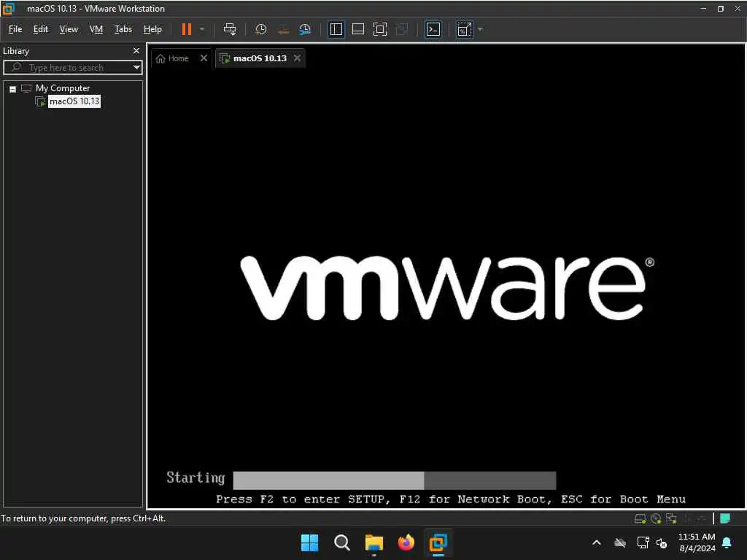
Task: Open the File menu
Action: point(15,29)
